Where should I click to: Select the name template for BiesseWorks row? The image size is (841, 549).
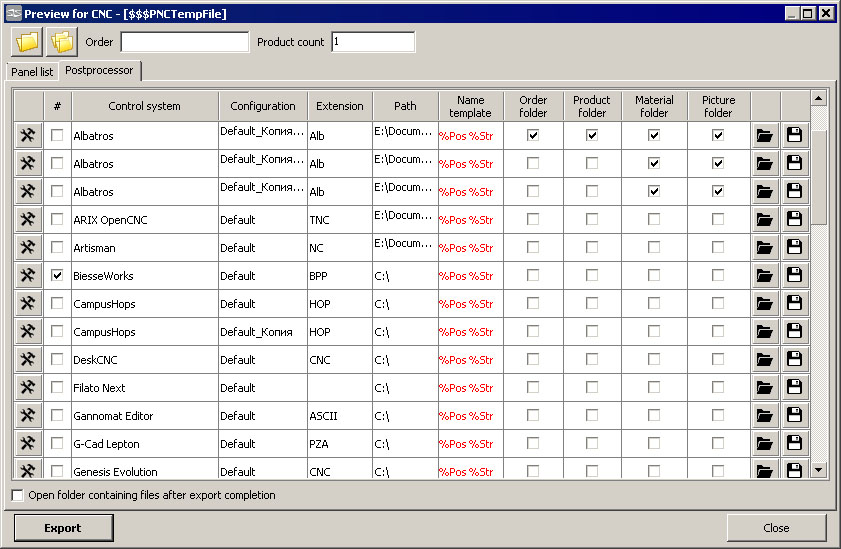tap(470, 276)
